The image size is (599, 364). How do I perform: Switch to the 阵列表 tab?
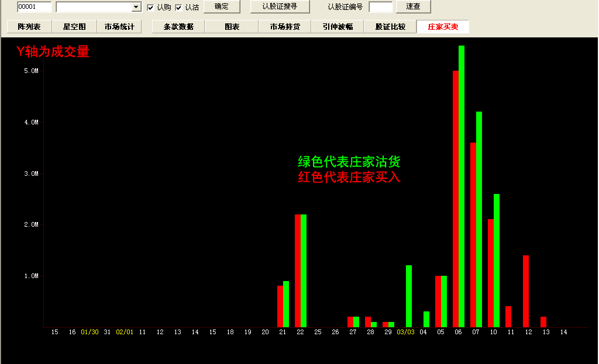click(x=29, y=27)
